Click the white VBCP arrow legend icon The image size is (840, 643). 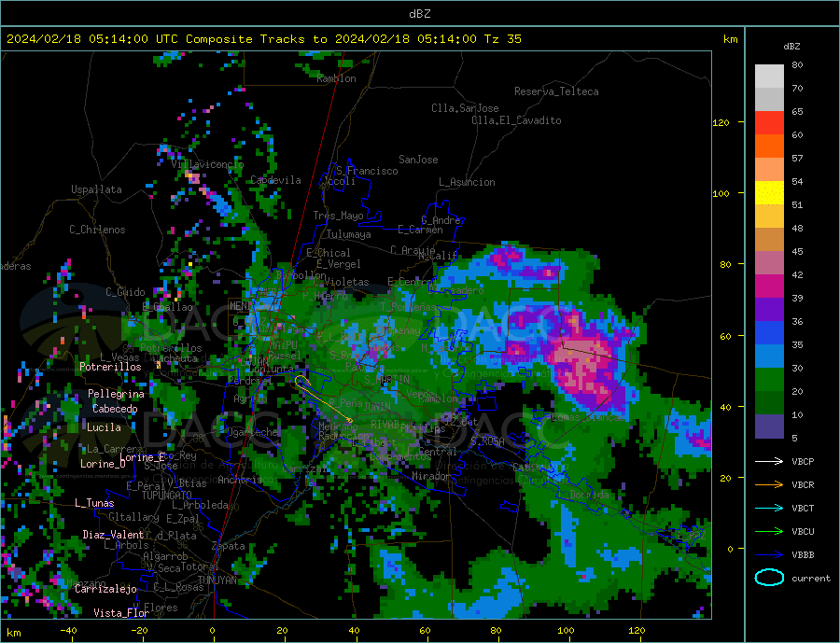pos(769,461)
